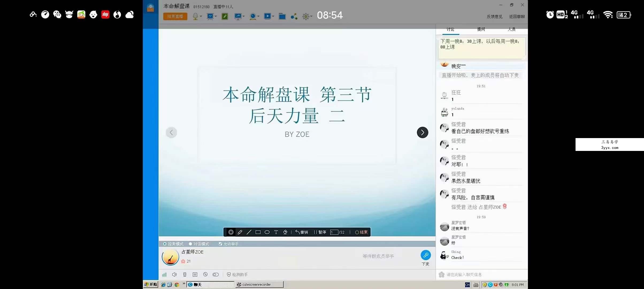Toggle the pill-shaped switch icon
This screenshot has width=644, height=289.
[216, 275]
